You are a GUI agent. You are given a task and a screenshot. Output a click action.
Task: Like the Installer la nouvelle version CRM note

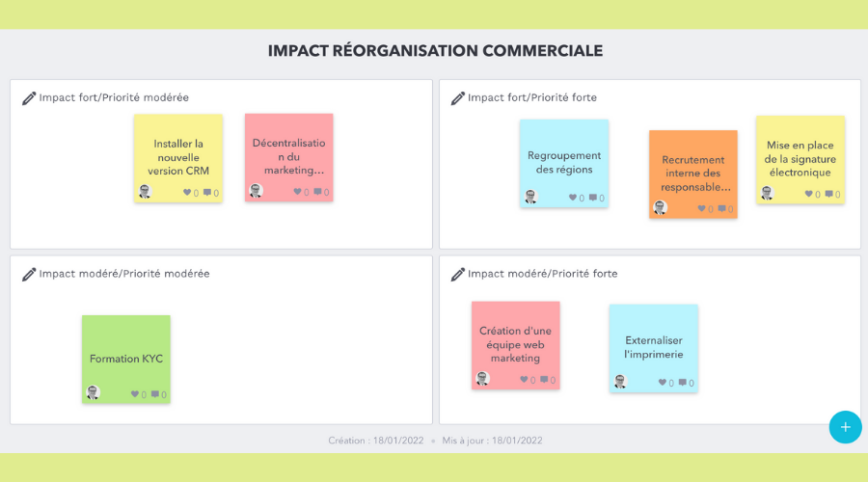point(187,193)
